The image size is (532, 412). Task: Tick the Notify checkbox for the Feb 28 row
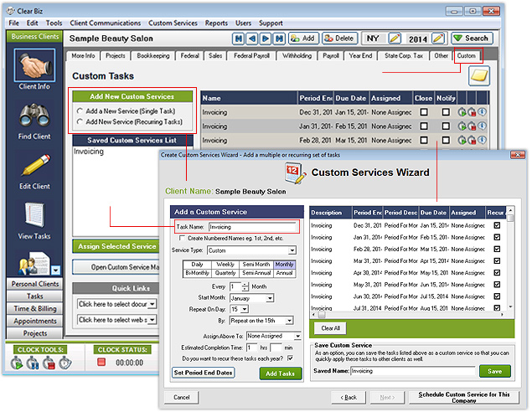(x=446, y=140)
